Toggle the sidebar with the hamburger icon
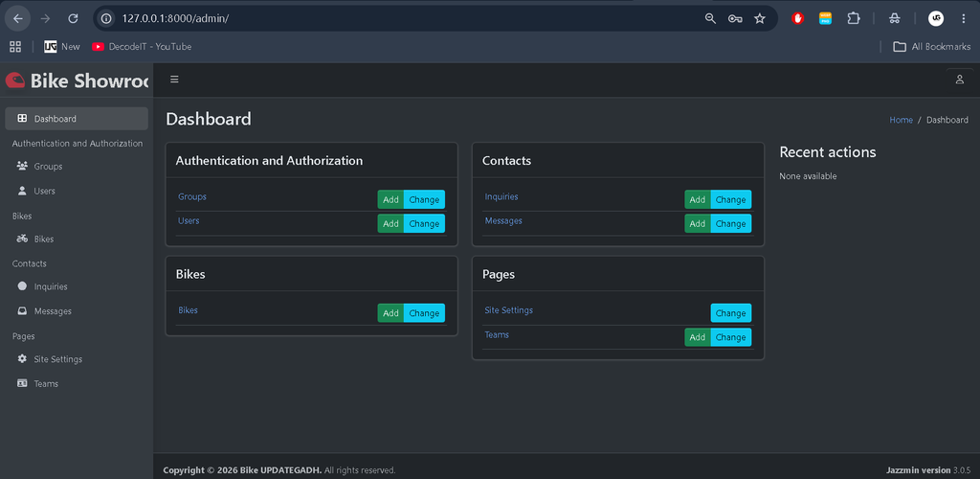 [x=174, y=80]
